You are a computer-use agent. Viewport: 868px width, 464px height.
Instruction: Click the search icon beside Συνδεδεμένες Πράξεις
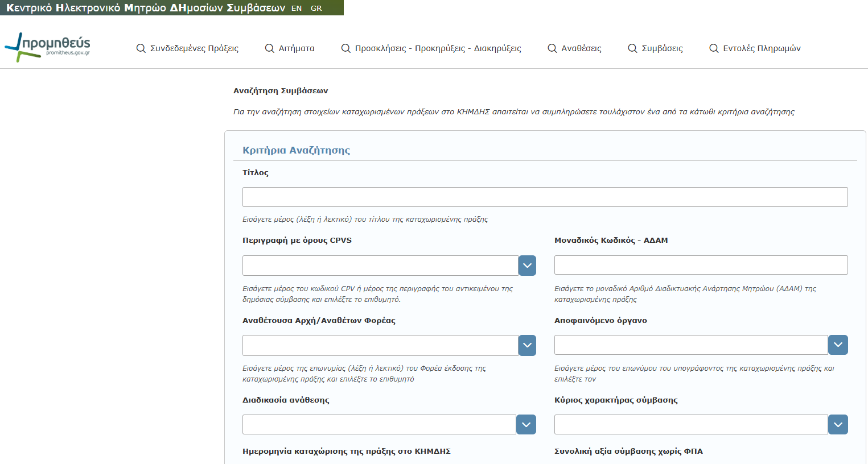[141, 48]
